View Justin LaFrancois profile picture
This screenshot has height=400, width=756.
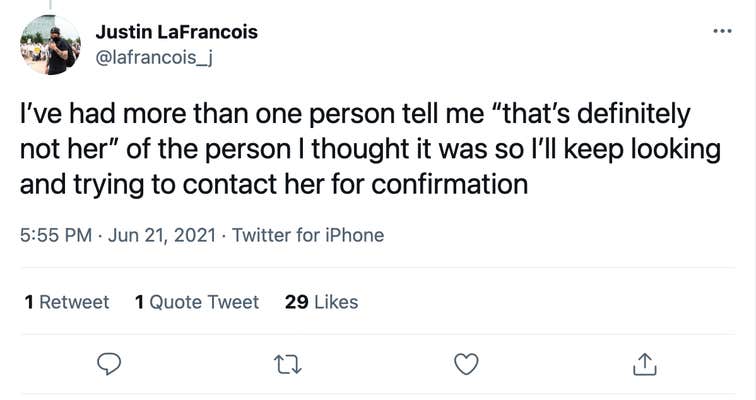(50, 45)
